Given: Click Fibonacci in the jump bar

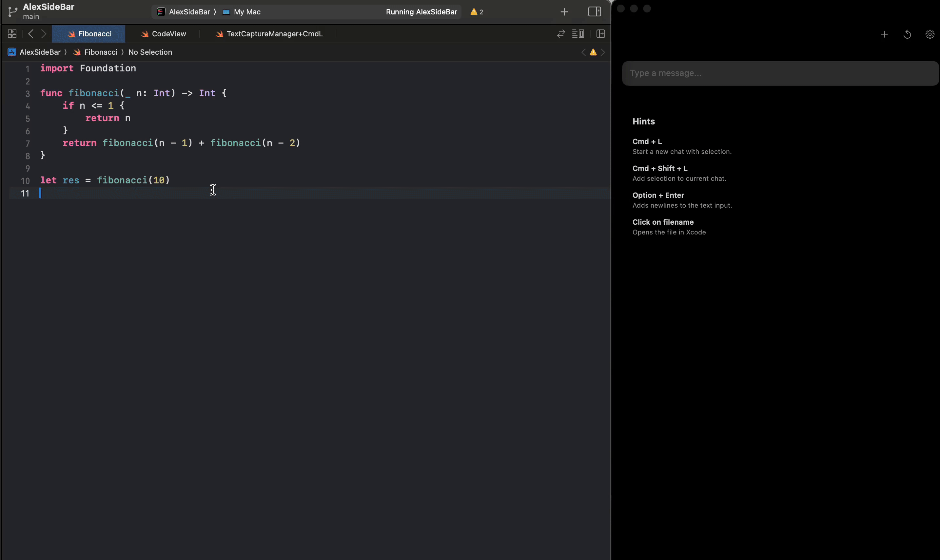Looking at the screenshot, I should point(95,52).
